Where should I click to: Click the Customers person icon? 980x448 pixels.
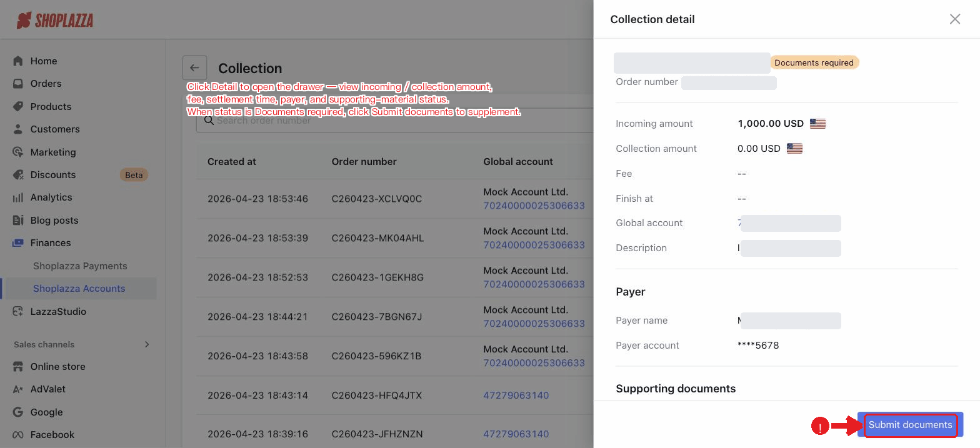(x=17, y=129)
